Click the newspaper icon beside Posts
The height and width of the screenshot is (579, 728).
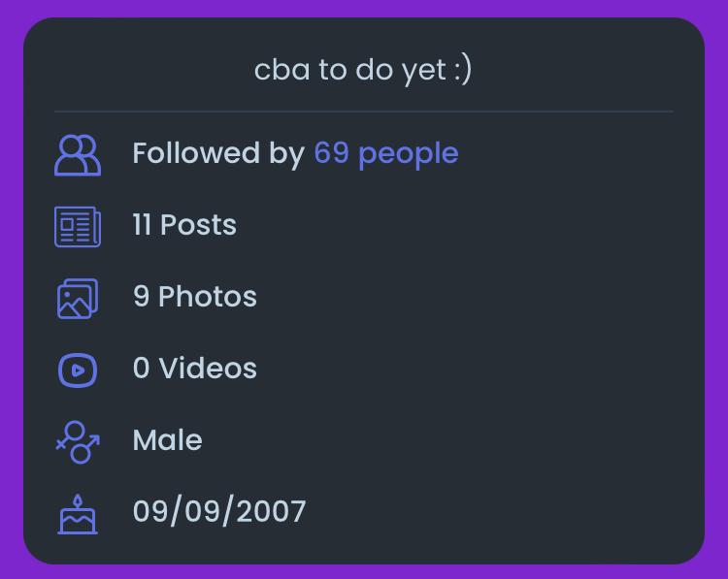[78, 226]
